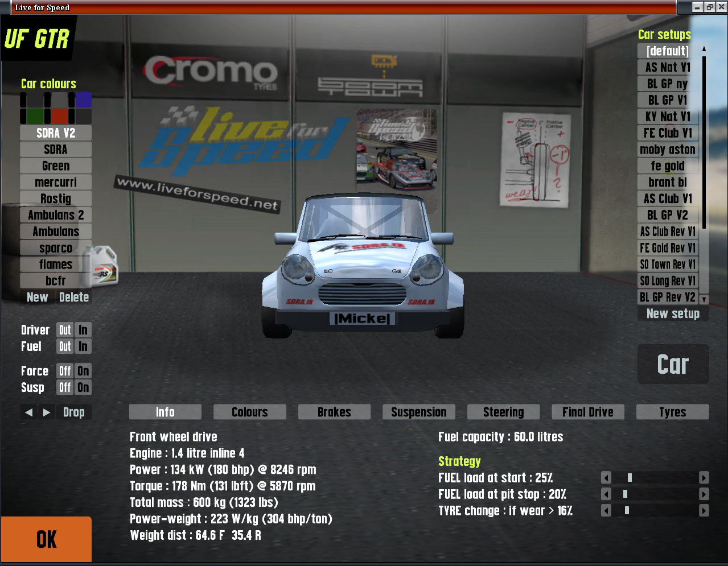Choose the FE Club V1 setup

point(668,133)
